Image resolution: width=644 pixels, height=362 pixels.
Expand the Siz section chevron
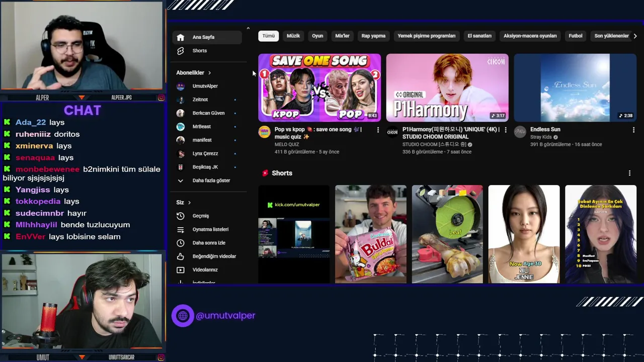click(189, 203)
